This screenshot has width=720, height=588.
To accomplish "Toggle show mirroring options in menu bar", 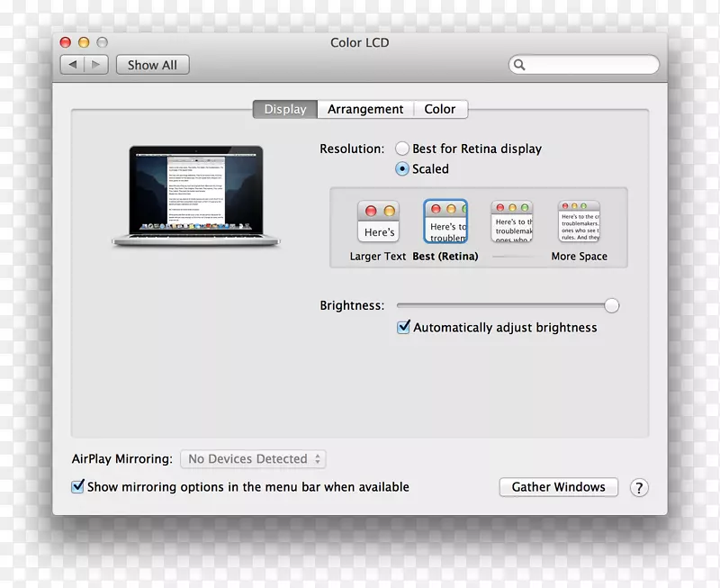I will [78, 486].
